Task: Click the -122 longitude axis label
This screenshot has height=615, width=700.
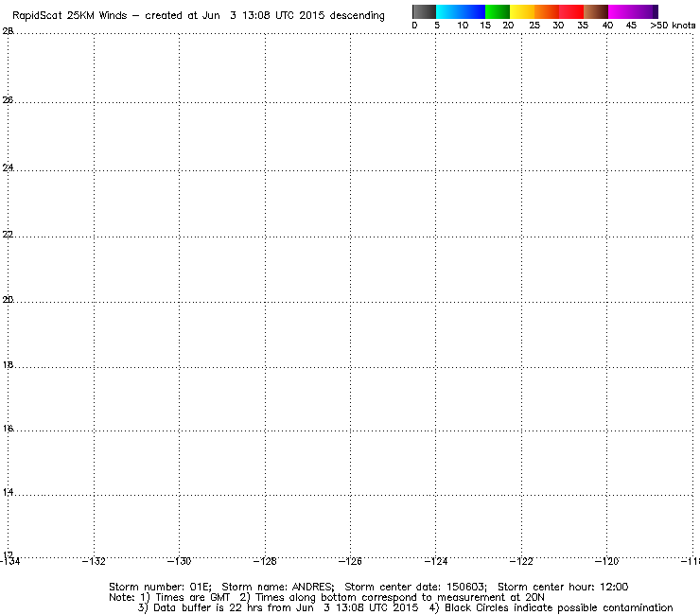Action: click(521, 561)
